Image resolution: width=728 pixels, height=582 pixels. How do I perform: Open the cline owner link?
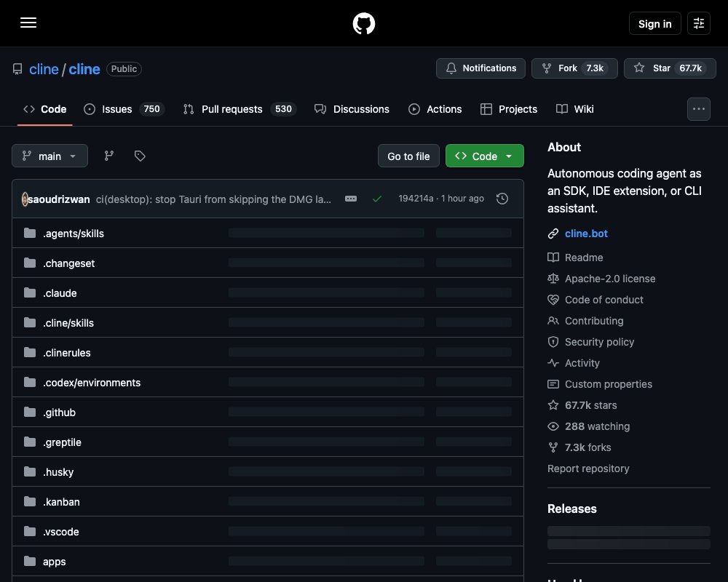click(x=44, y=69)
